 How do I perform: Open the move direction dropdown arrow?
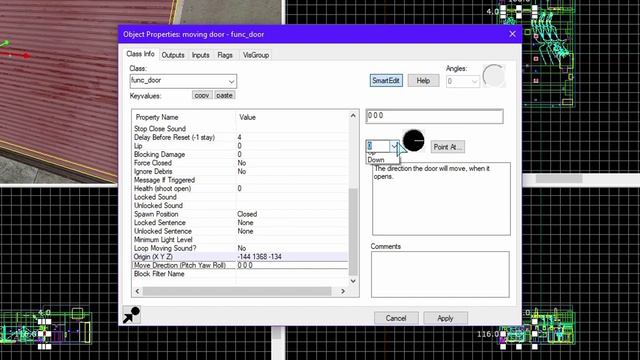[394, 146]
